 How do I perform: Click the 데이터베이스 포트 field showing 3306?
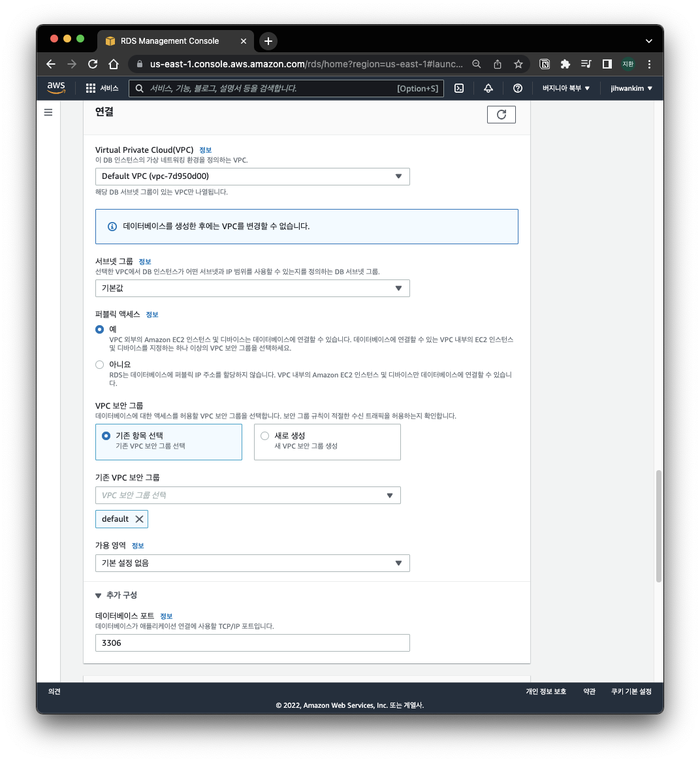(252, 643)
